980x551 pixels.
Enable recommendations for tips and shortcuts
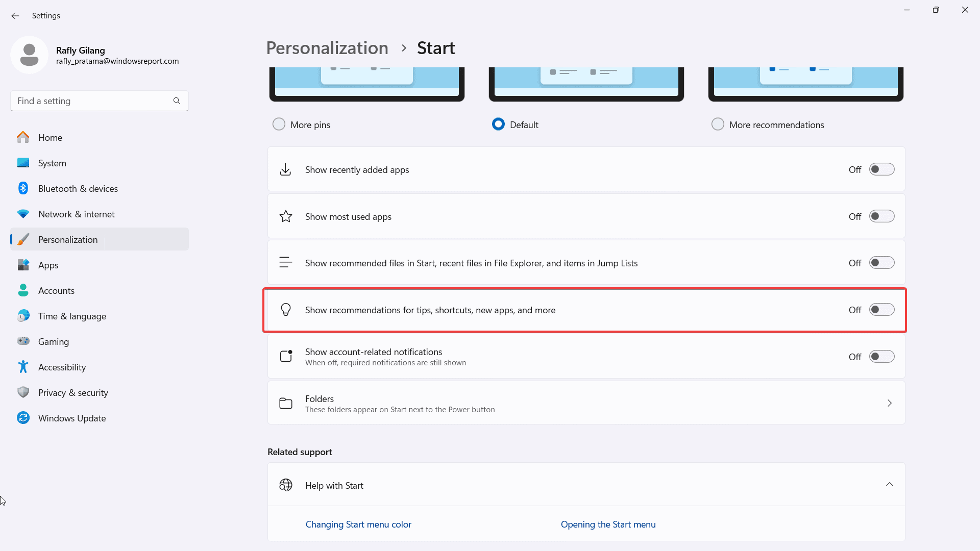pyautogui.click(x=882, y=309)
